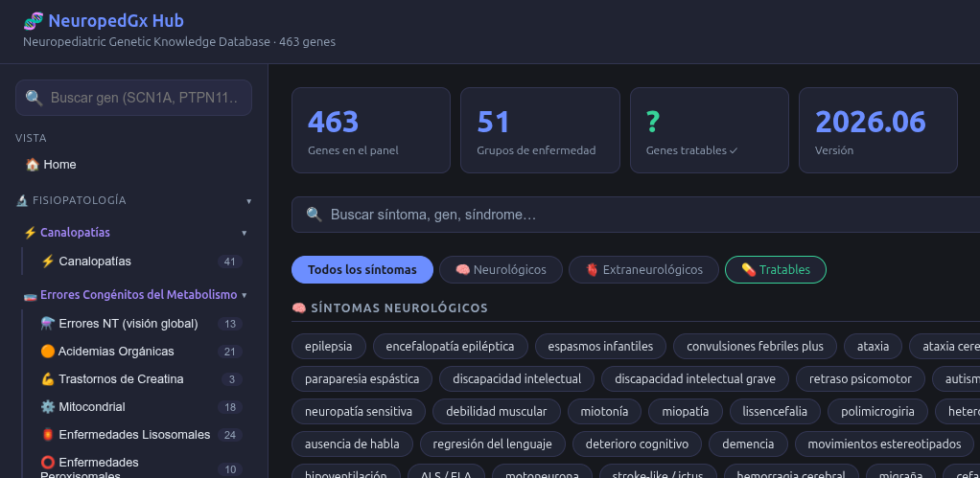Click the 51 Grupos de enfermedad card
This screenshot has height=478, width=980.
540,129
